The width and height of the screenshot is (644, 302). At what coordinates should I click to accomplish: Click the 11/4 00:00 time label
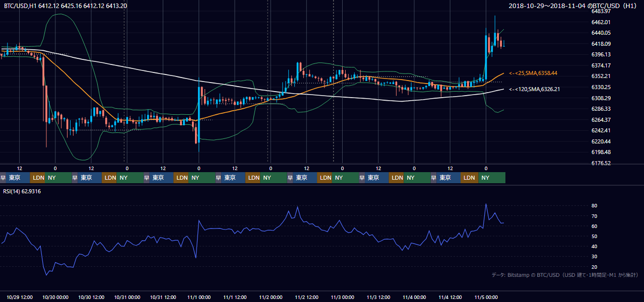click(414, 297)
